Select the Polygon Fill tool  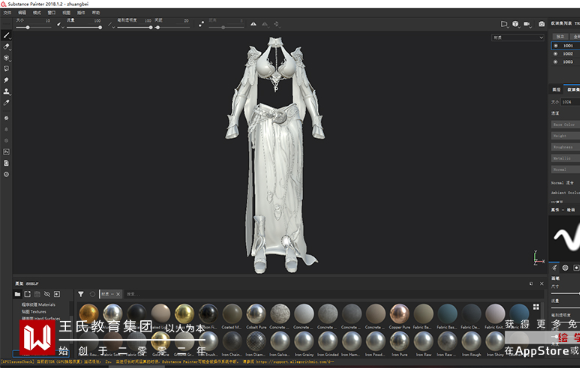[x=6, y=69]
